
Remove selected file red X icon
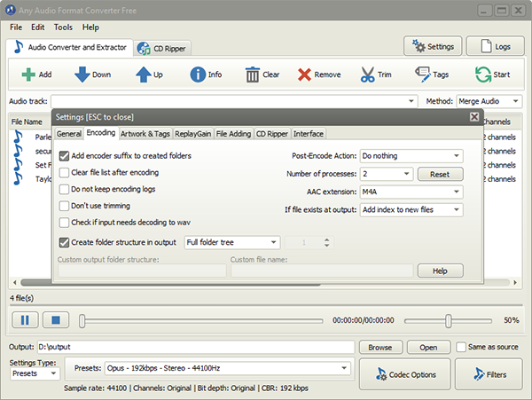tap(304, 75)
